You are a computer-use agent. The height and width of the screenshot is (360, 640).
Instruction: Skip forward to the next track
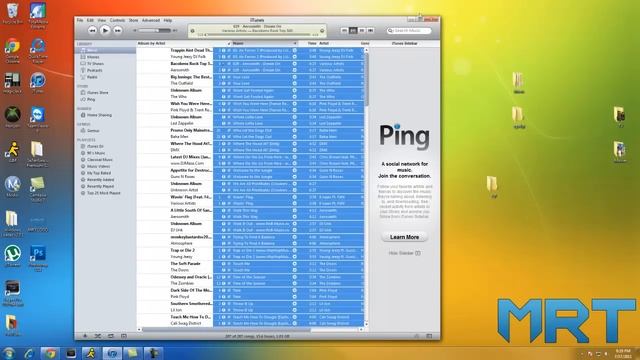click(x=118, y=31)
